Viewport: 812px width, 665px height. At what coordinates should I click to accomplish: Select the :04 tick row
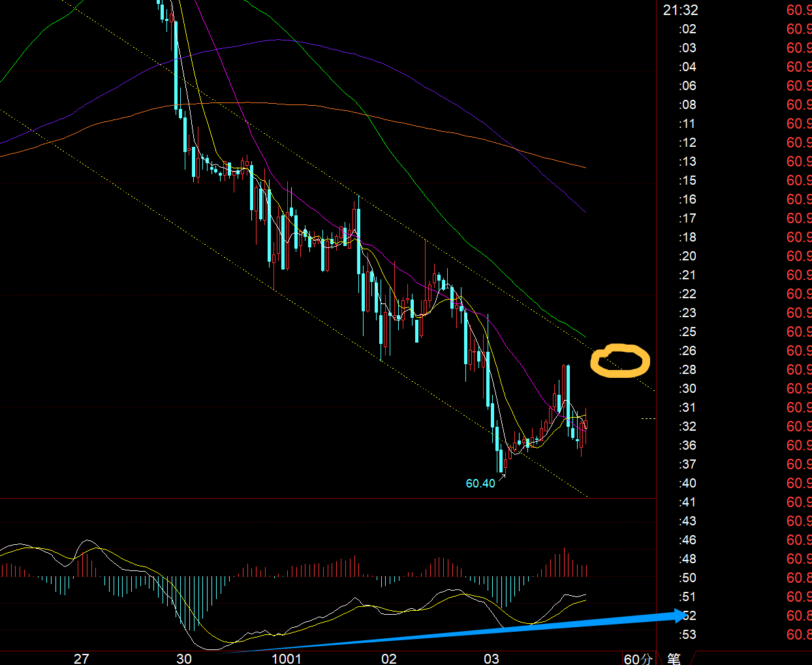(734, 67)
